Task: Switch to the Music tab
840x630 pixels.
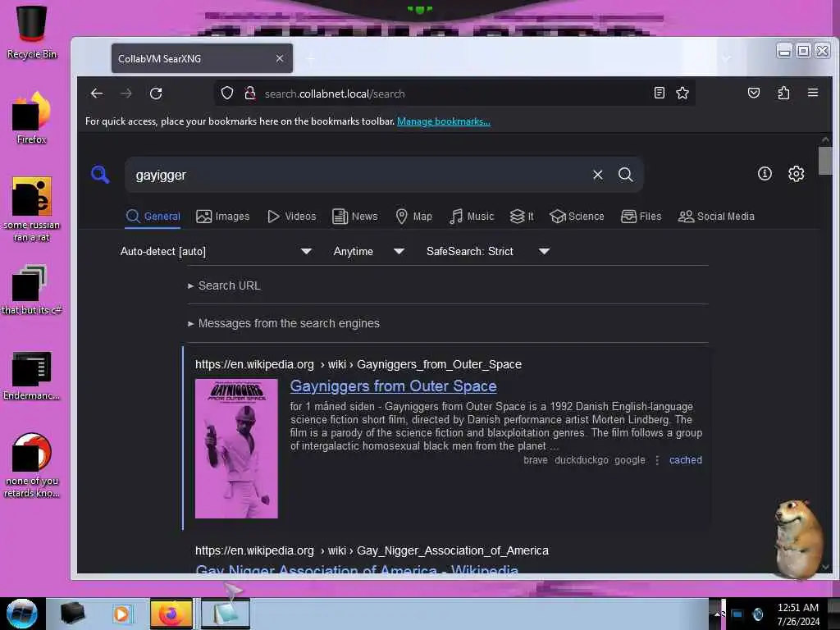Action: [x=472, y=217]
